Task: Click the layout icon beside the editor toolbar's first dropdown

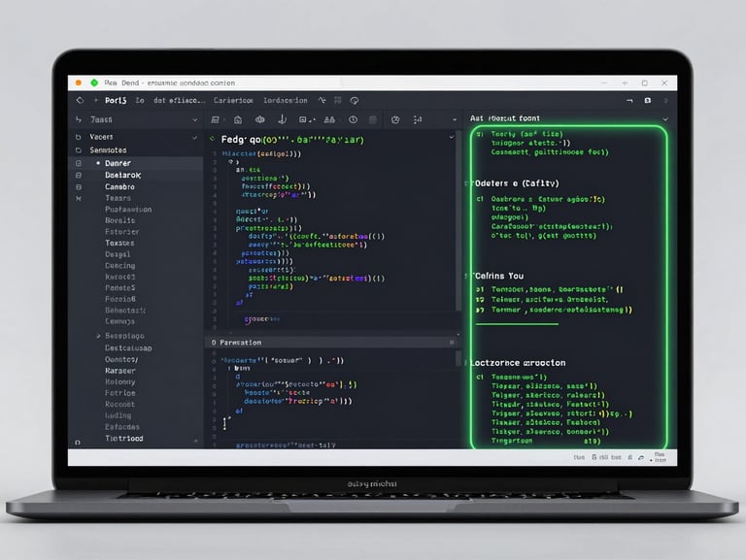Action: point(215,119)
